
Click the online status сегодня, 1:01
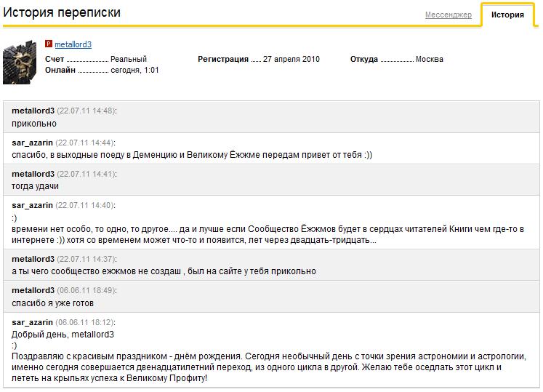click(x=134, y=71)
